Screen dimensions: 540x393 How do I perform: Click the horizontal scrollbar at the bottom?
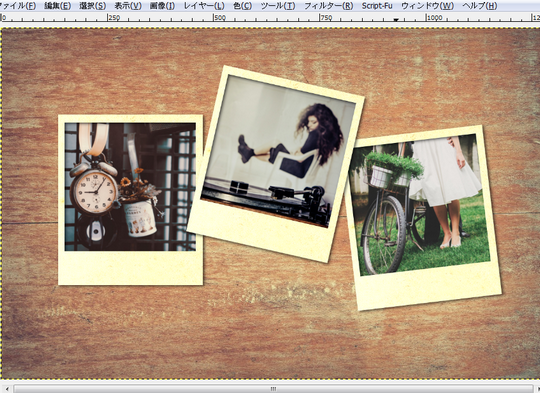coord(273,389)
